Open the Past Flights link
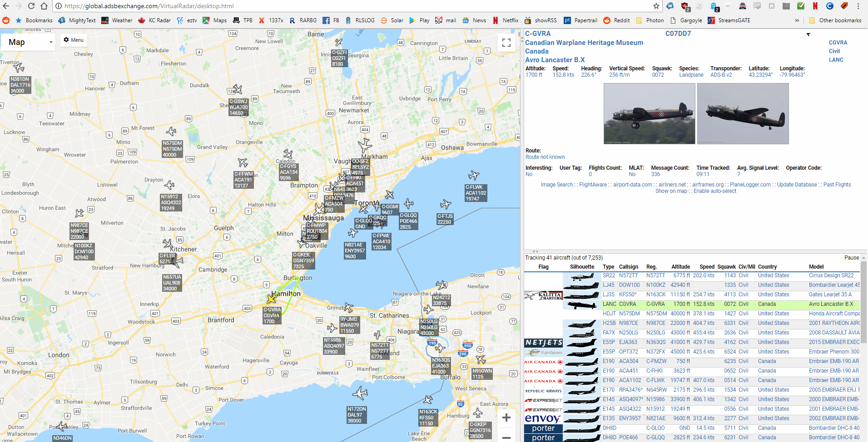The height and width of the screenshot is (442, 868). click(x=837, y=185)
